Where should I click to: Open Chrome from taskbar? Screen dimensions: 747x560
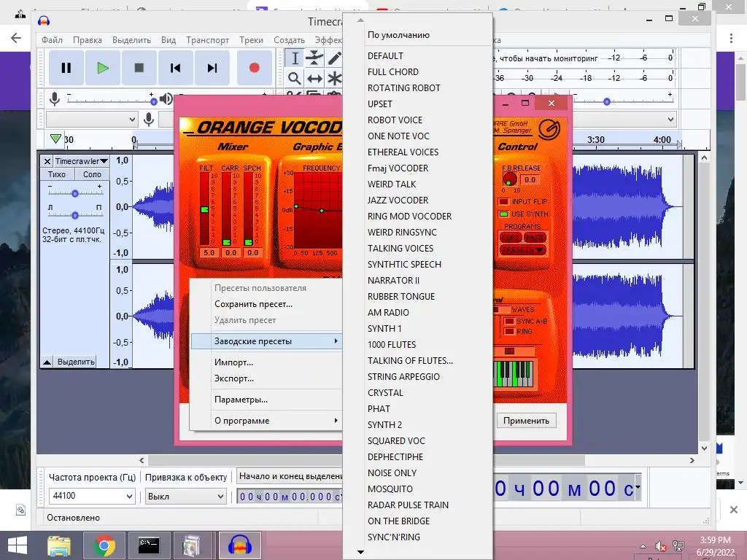tap(104, 545)
